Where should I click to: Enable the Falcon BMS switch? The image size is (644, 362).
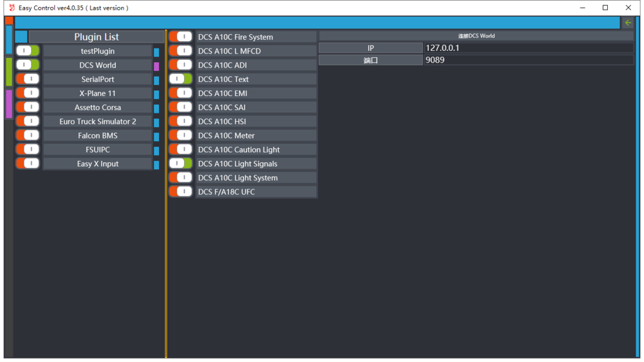[28, 135]
